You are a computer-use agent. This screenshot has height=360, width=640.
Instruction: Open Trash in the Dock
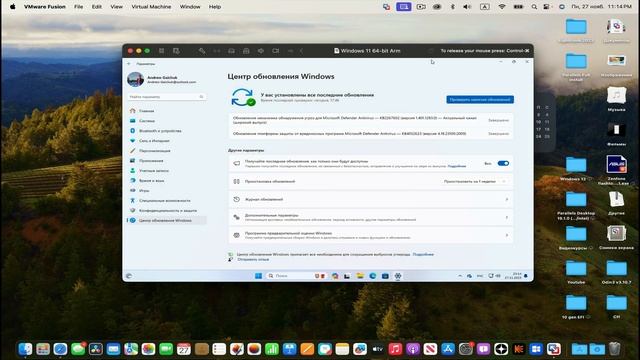pyautogui.click(x=614, y=349)
